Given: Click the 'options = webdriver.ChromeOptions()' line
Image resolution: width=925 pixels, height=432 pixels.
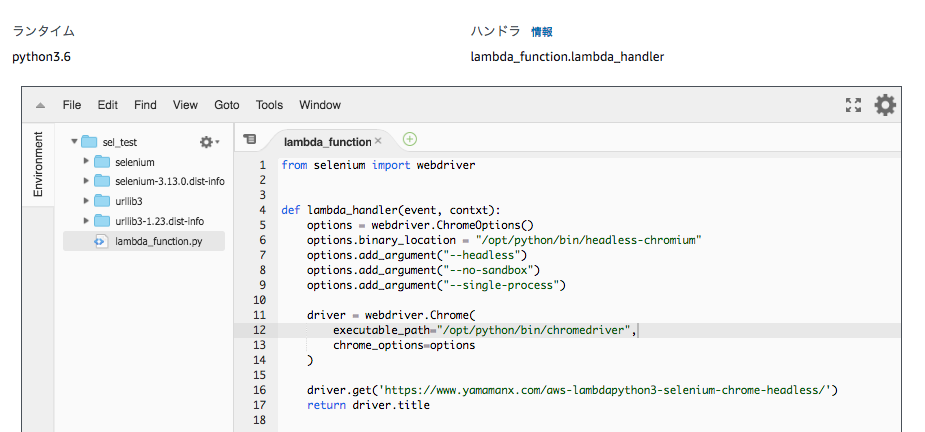Looking at the screenshot, I should (x=420, y=225).
